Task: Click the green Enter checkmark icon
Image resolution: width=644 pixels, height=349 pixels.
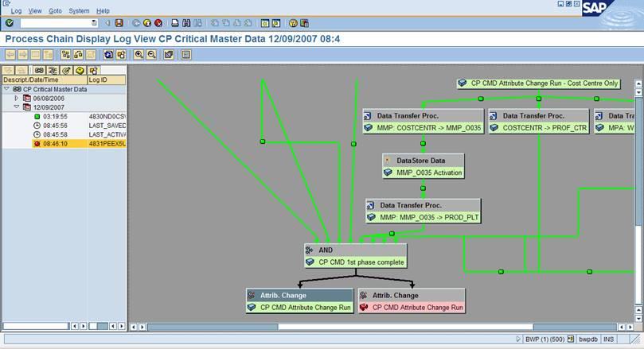Action: pyautogui.click(x=10, y=23)
